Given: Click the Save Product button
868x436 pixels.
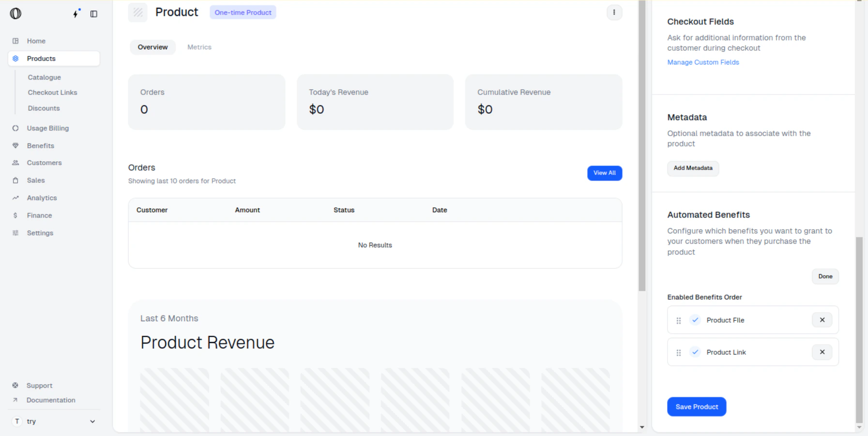Looking at the screenshot, I should tap(697, 407).
